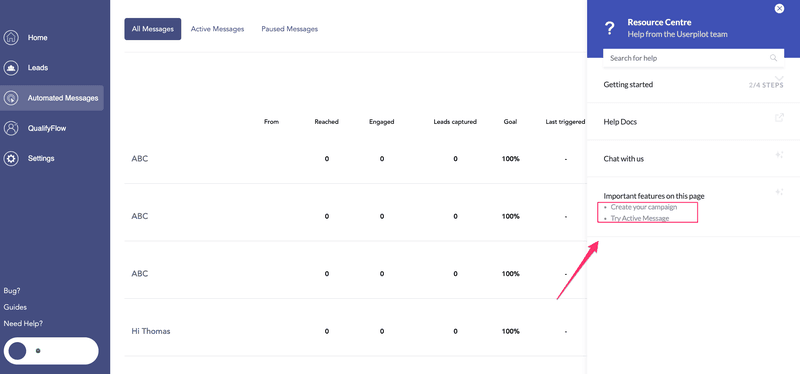Click Try Active Message feature link
800x374 pixels.
click(640, 218)
